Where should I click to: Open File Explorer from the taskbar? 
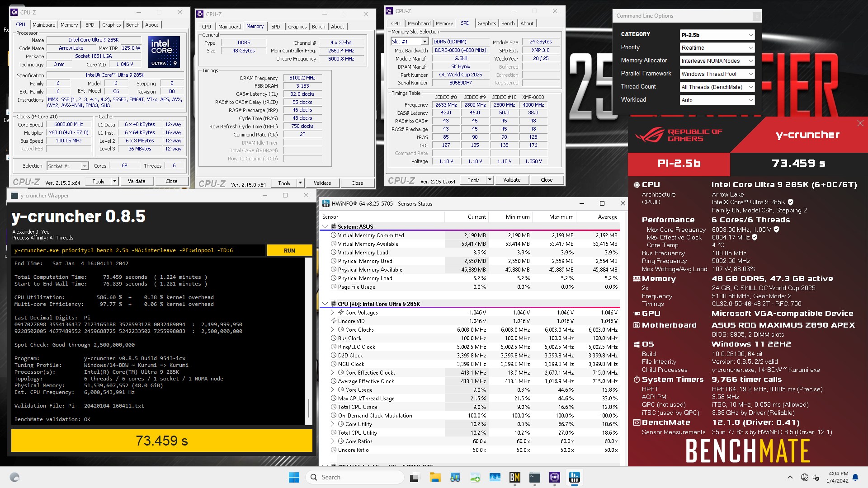point(435,477)
